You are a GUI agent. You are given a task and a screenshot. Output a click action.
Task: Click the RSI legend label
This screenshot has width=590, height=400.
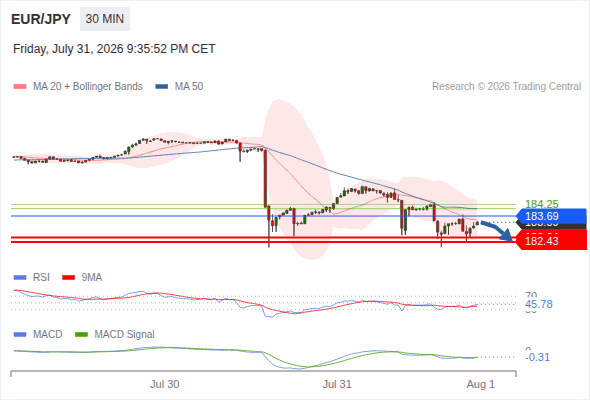tap(41, 278)
